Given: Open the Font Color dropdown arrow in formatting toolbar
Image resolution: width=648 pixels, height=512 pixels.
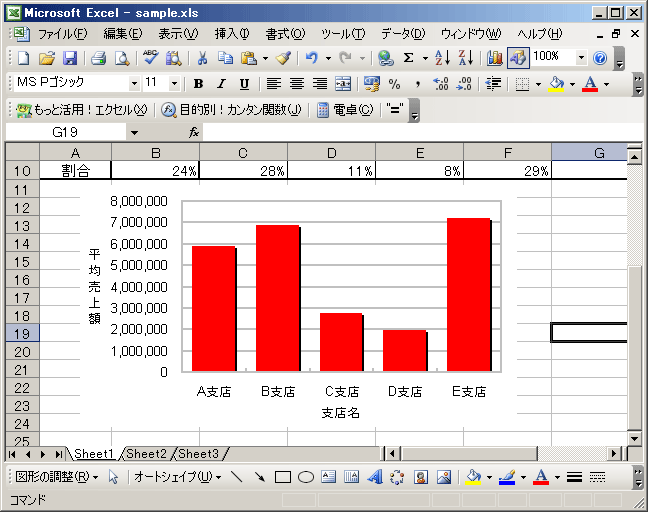Looking at the screenshot, I should coord(606,84).
